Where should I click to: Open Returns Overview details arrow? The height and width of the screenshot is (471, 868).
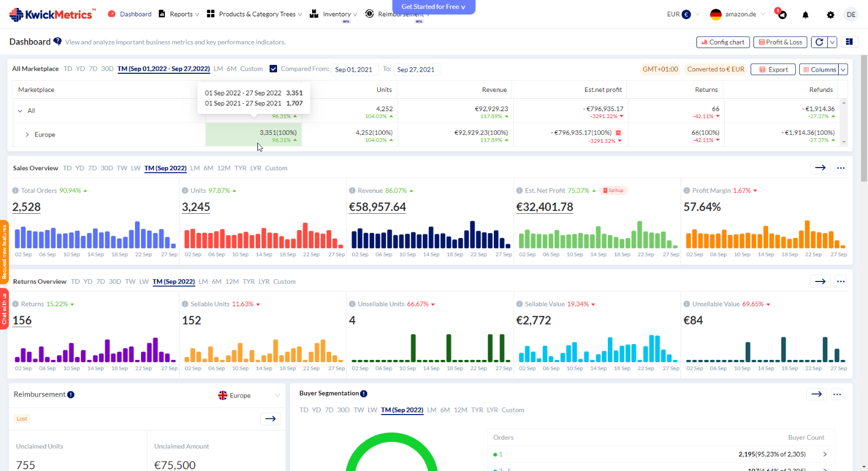[820, 281]
